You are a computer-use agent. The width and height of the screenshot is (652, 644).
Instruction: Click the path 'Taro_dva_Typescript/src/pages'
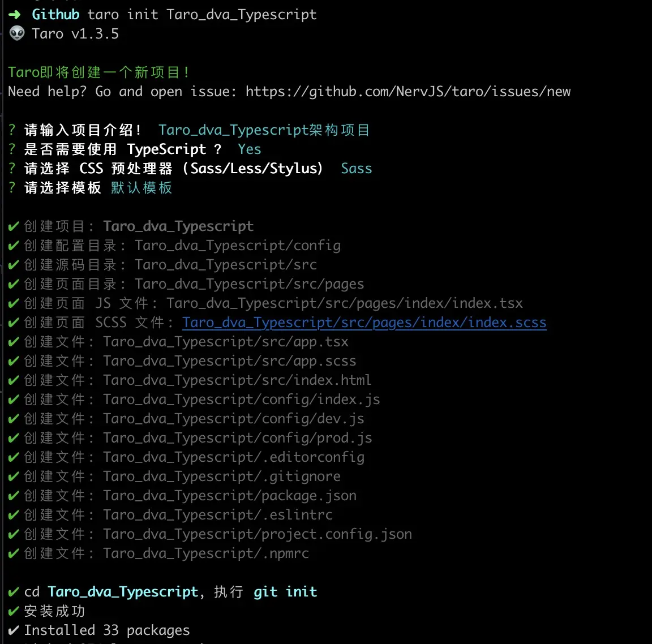[x=250, y=285]
